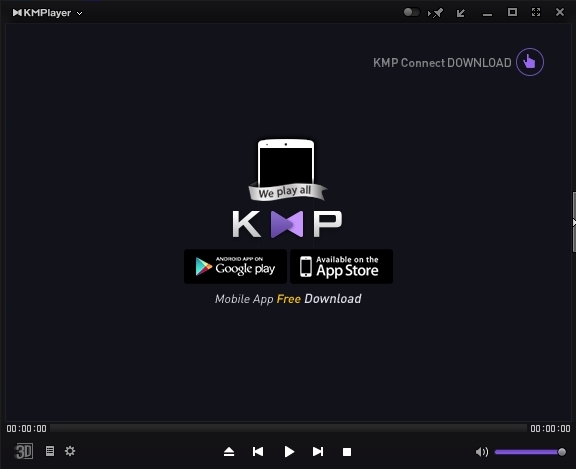Click the eject/open file icon
This screenshot has height=469, width=576.
coord(229,452)
